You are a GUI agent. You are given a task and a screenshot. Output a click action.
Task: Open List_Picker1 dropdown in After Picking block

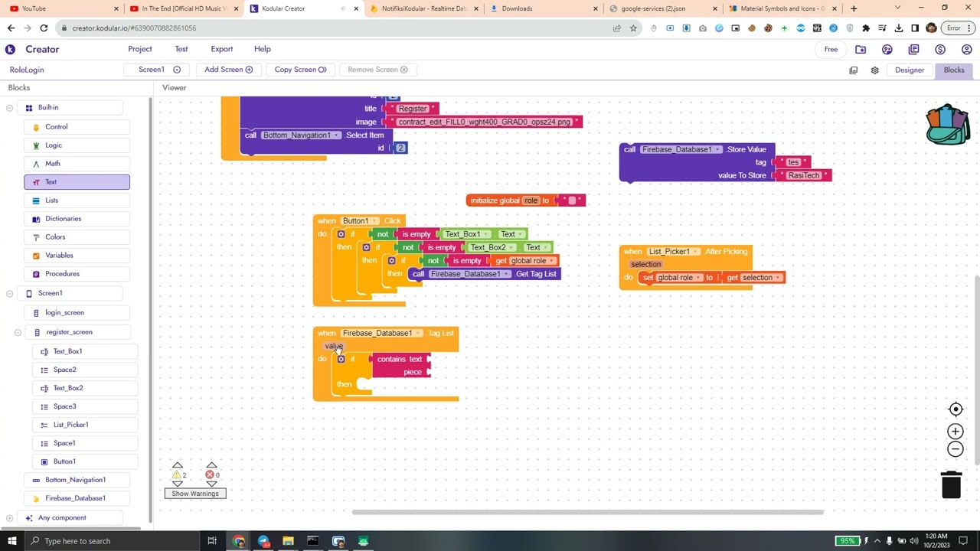tap(672, 252)
